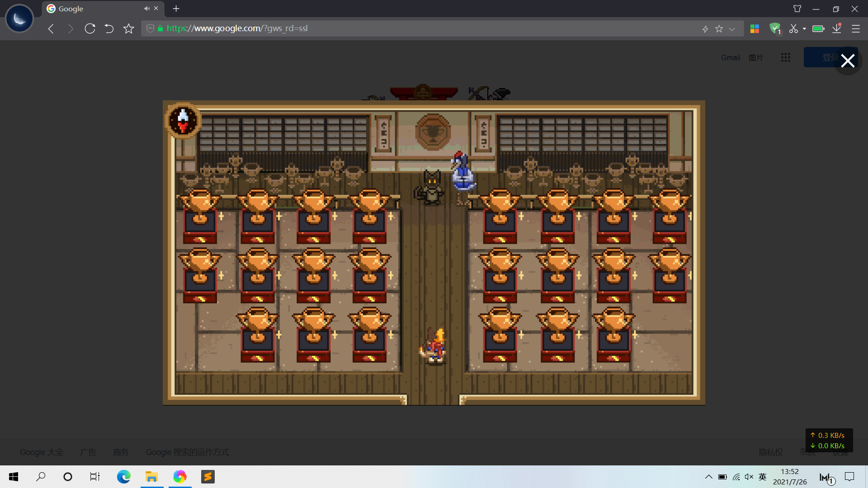
Task: Open a new tab with plus button
Action: pos(176,9)
